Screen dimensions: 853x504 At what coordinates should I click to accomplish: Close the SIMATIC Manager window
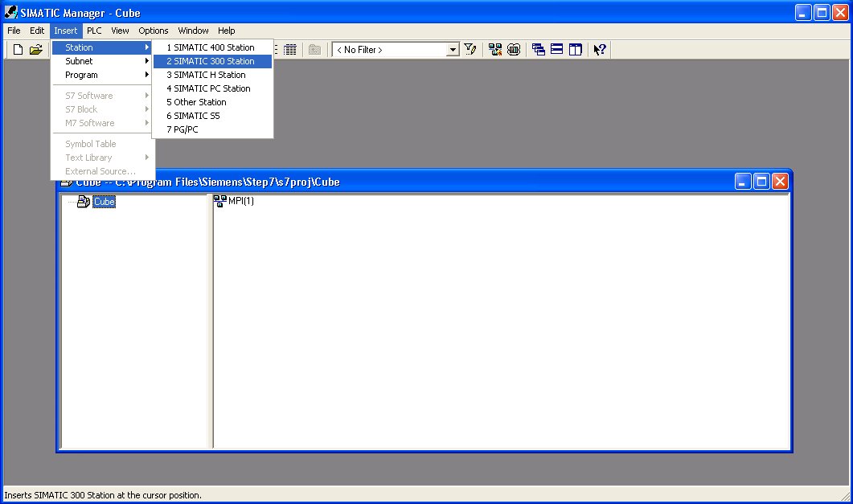(x=840, y=13)
